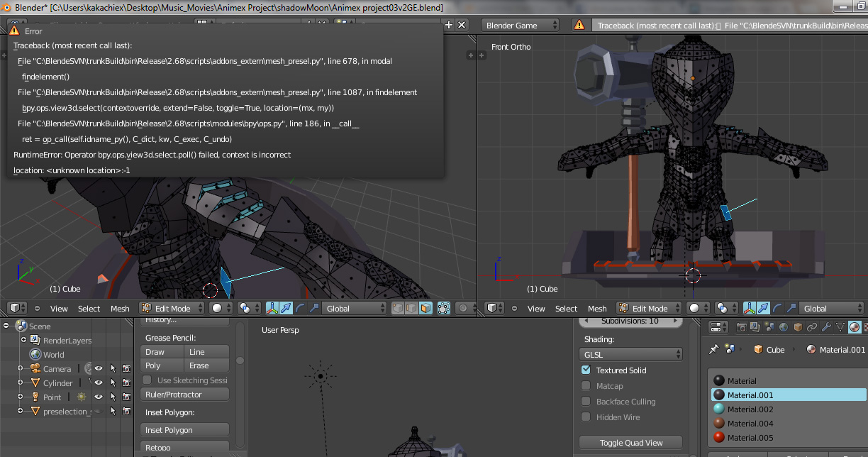Screen dimensions: 868x457
Task: Open viewport shading selector in left viewport
Action: (x=222, y=308)
